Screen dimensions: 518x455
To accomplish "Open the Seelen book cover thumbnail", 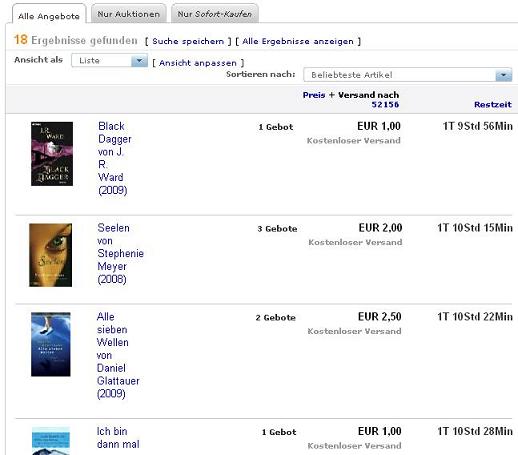I will click(51, 255).
